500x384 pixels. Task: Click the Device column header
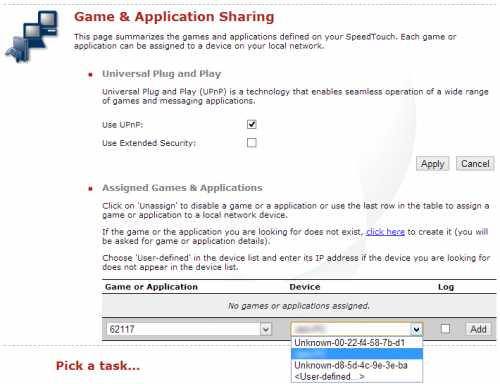coord(305,287)
